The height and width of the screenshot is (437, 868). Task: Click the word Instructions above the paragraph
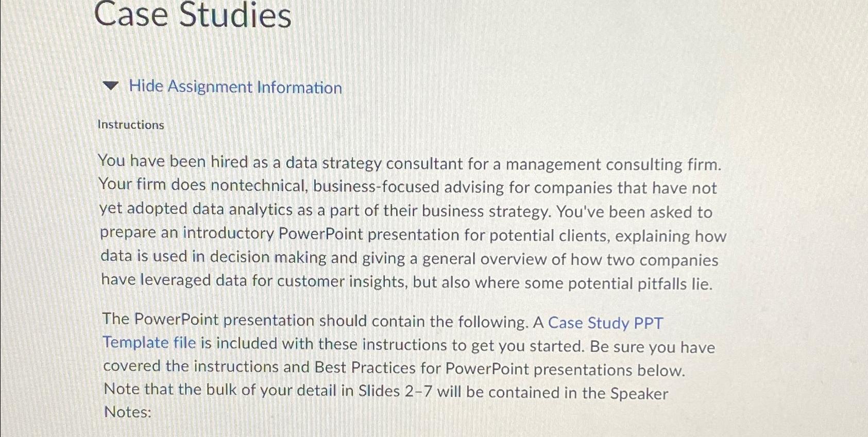131,125
